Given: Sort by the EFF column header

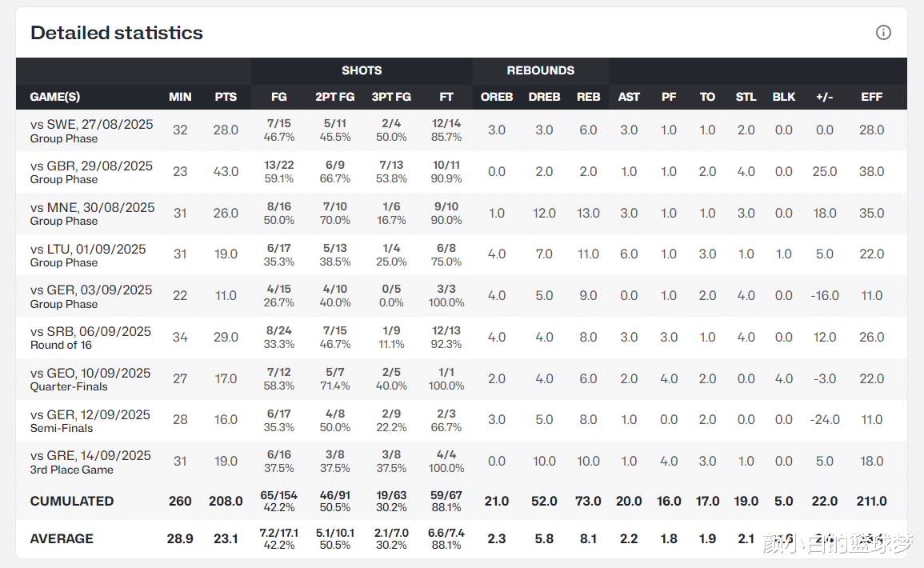Looking at the screenshot, I should pyautogui.click(x=871, y=97).
